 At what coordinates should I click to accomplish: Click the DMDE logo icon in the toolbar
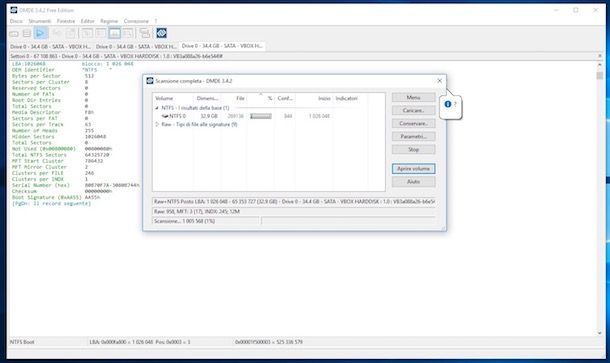tap(161, 33)
